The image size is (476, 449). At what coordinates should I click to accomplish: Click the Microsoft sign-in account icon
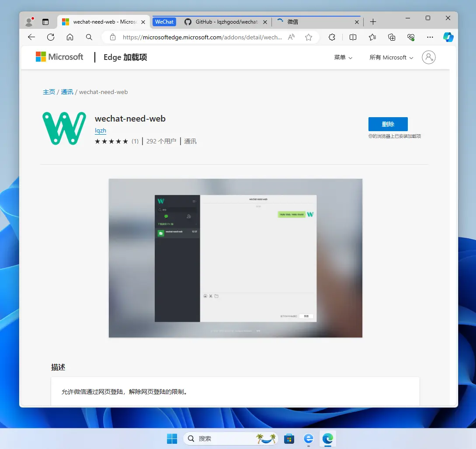pos(429,57)
